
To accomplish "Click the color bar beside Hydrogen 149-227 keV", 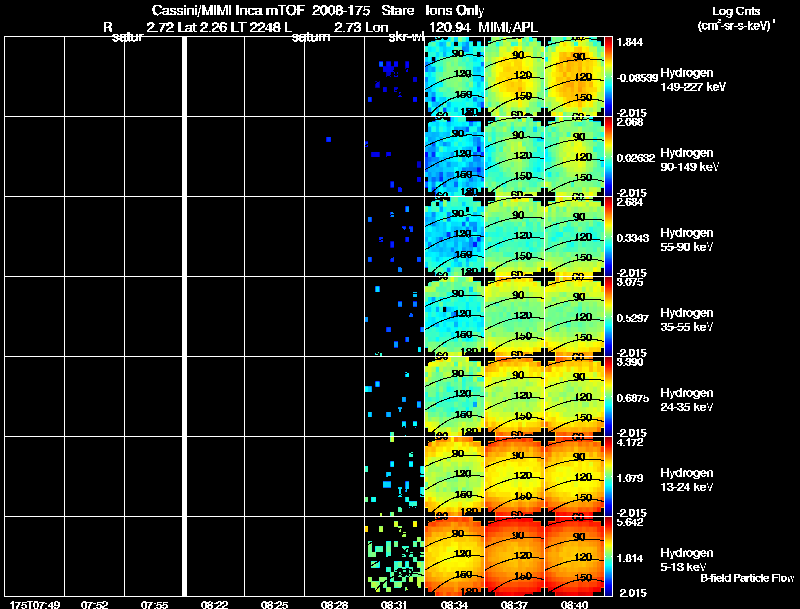I will [609, 76].
